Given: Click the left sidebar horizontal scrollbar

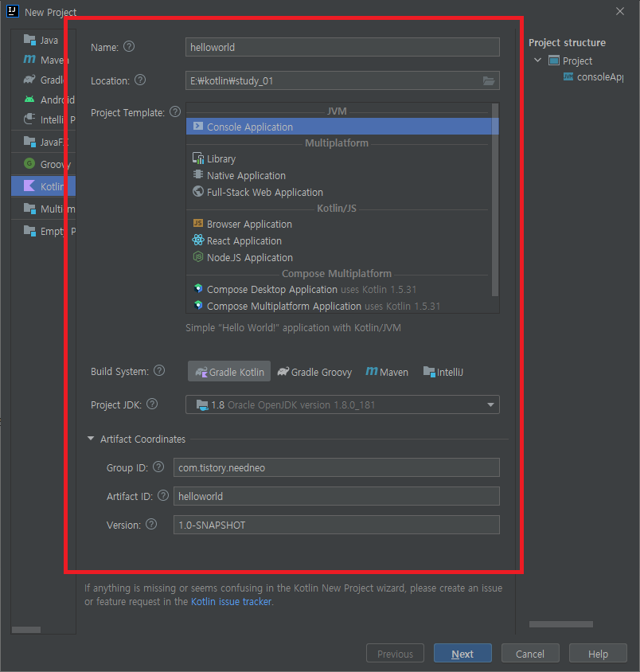Looking at the screenshot, I should 26,630.
